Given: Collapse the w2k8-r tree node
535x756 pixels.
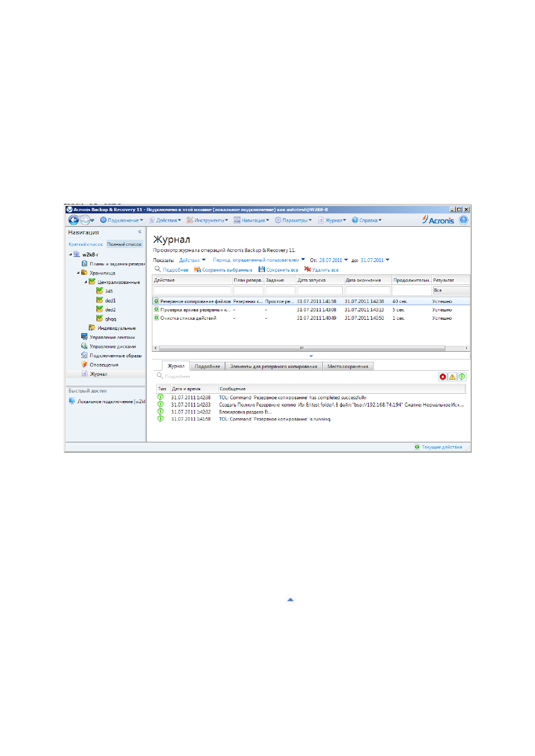Looking at the screenshot, I should (71, 255).
